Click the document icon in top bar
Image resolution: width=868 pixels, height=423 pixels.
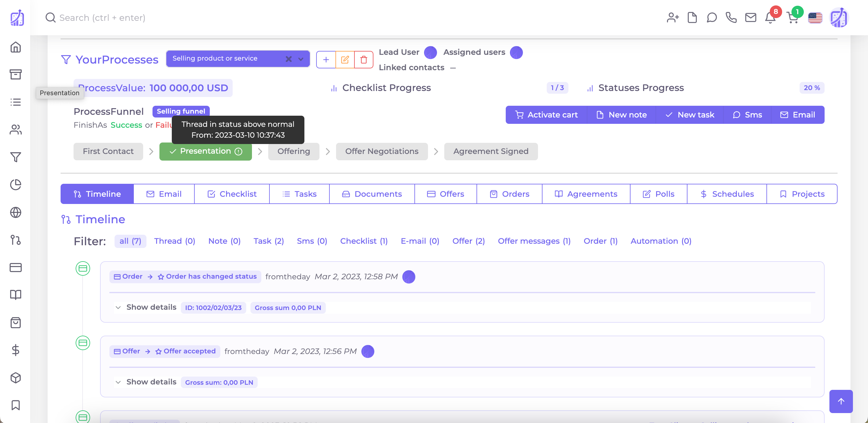click(x=692, y=17)
